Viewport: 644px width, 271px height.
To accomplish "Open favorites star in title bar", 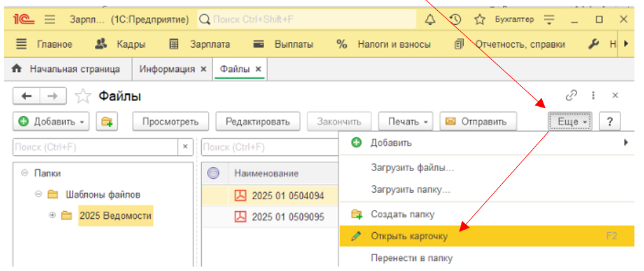I will (x=479, y=19).
